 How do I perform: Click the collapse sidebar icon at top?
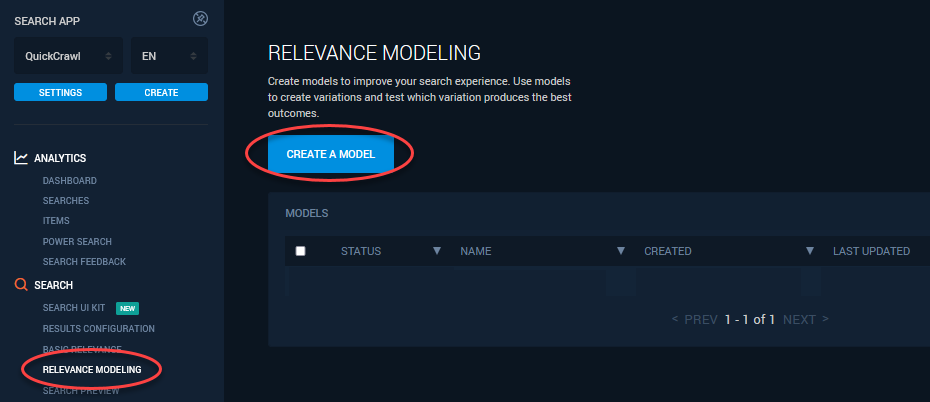coord(200,19)
